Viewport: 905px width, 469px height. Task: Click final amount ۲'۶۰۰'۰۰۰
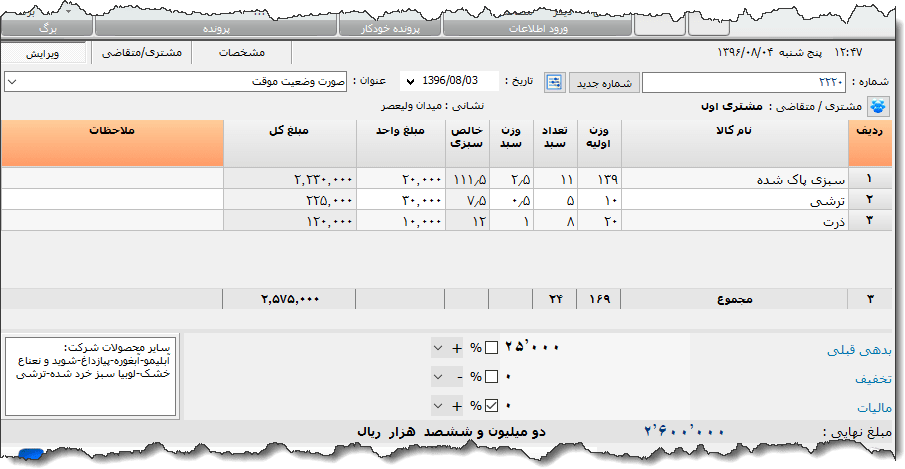(x=684, y=431)
